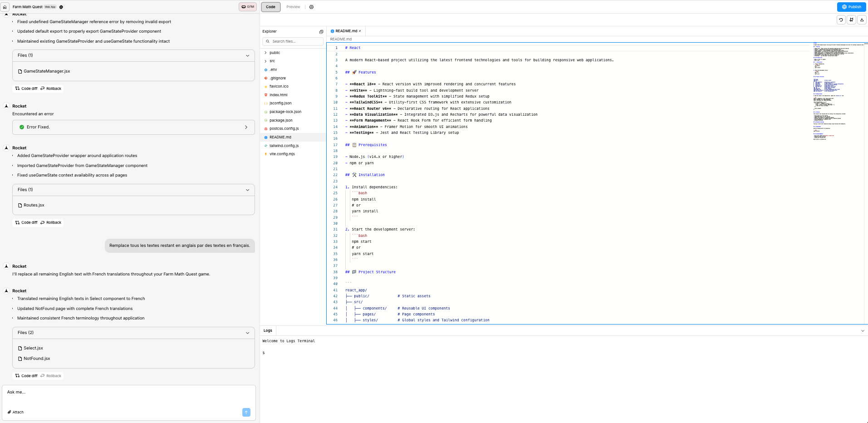The width and height of the screenshot is (868, 423).
Task: Expand the Error Fixed details
Action: pos(246,127)
